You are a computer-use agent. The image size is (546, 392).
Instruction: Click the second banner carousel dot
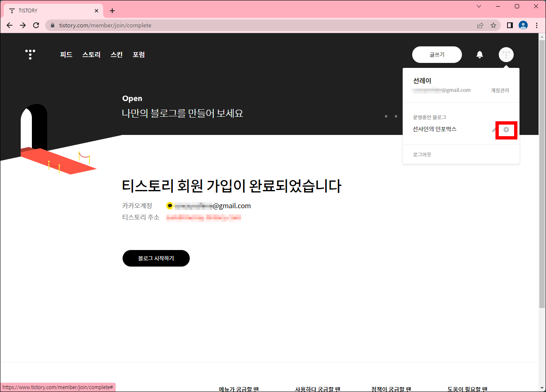coord(396,116)
